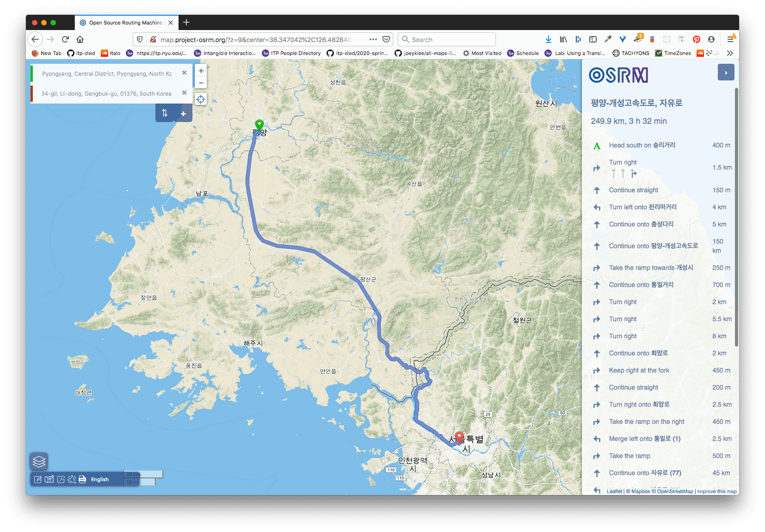Export route as GPX file
Viewport: 765px width, 532px height.
82,479
